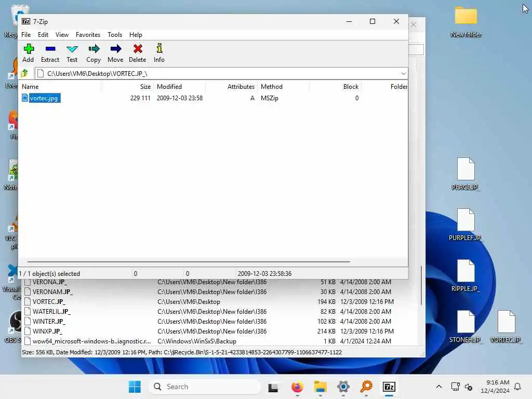532x399 pixels.
Task: Open Settings gear on the taskbar
Action: click(343, 387)
